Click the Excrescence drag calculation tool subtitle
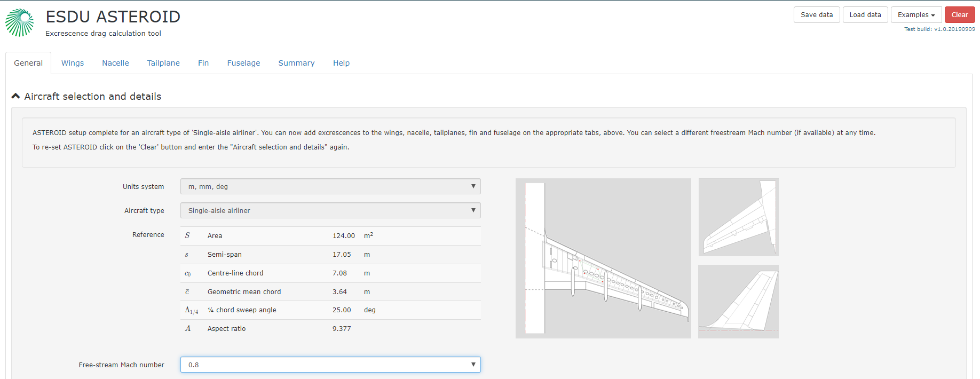The image size is (980, 379). [103, 33]
